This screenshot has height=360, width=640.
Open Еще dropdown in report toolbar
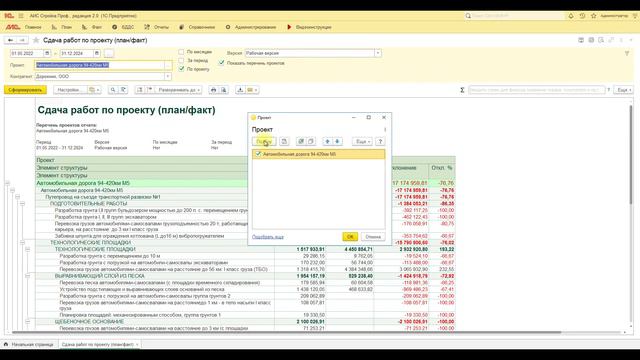point(624,90)
